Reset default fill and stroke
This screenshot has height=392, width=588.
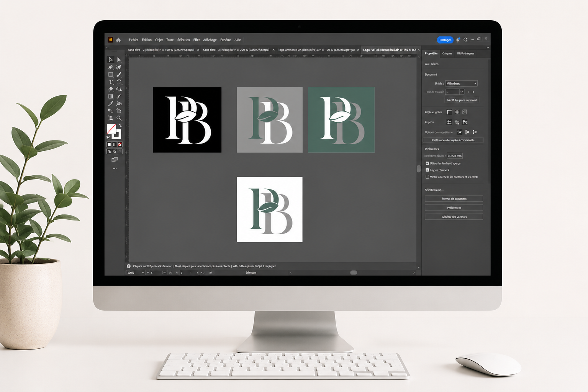pos(108,137)
